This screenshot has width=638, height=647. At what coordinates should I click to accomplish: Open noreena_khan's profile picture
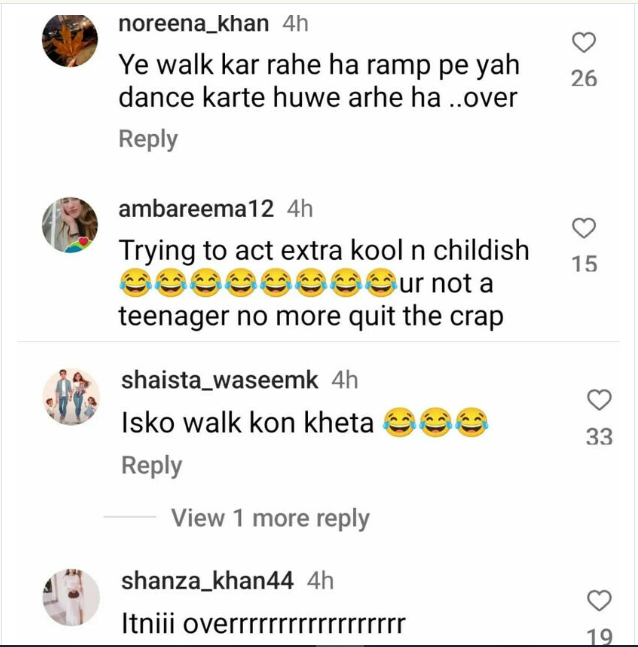coord(70,40)
